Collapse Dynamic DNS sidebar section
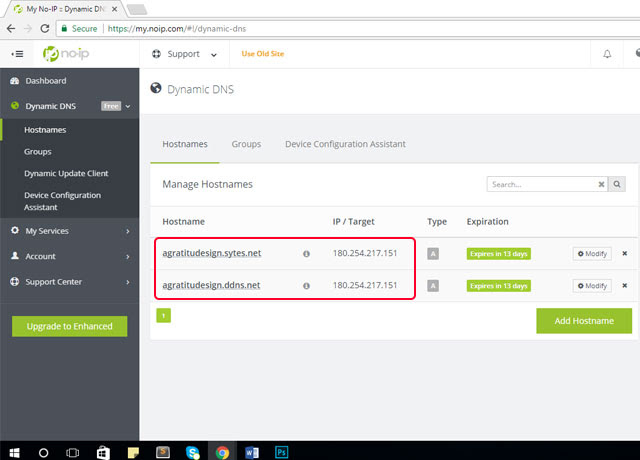This screenshot has width=640, height=460. coord(128,106)
